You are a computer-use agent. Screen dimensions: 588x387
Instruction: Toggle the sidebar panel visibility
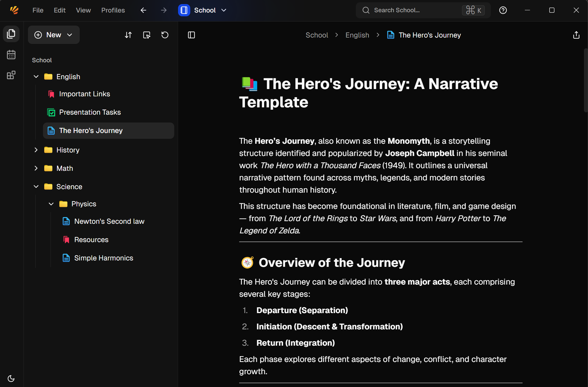click(x=191, y=35)
